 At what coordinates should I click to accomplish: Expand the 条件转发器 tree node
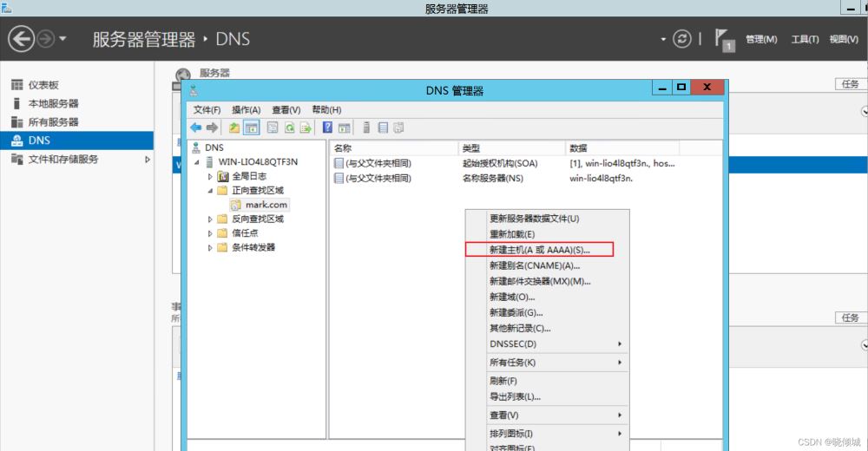210,248
